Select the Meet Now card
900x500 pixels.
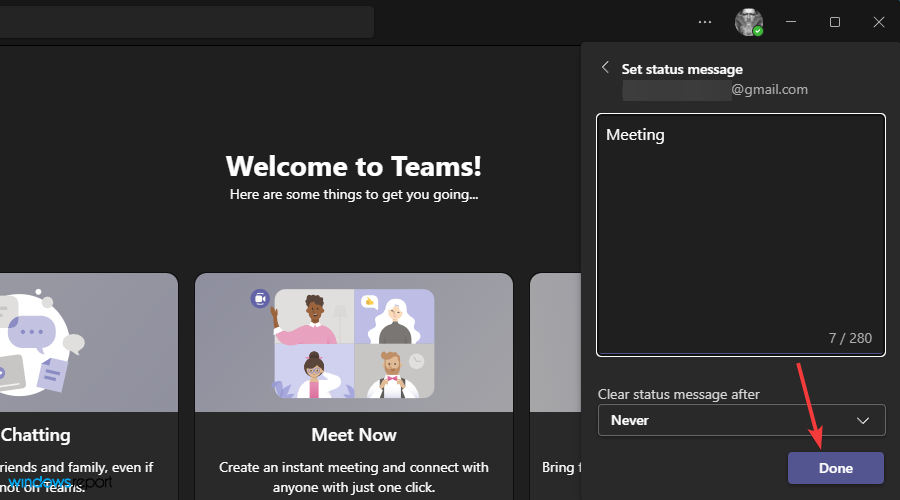[354, 386]
